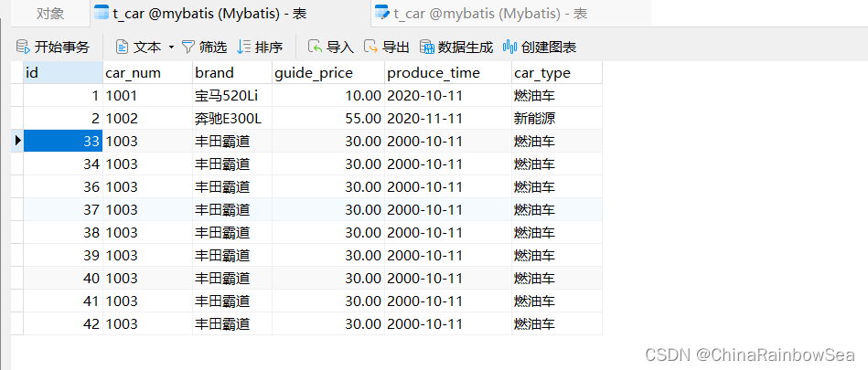The image size is (868, 370).
Task: Click the id cell 34
Action: coord(63,164)
